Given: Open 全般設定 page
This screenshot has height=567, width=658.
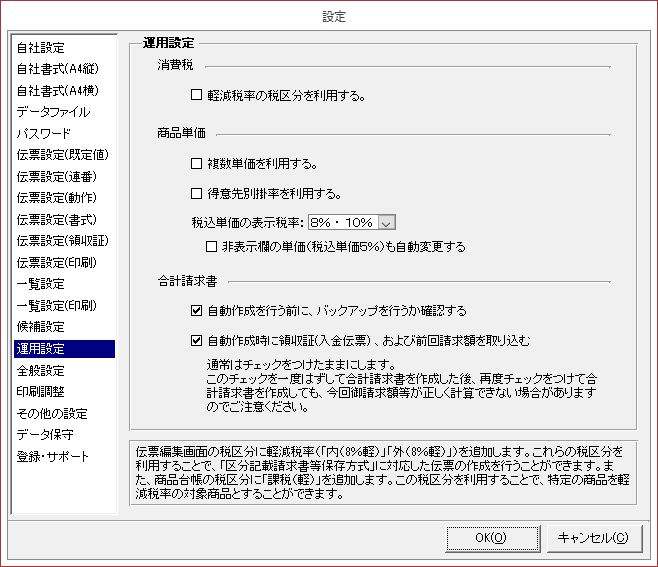Looking at the screenshot, I should click(x=41, y=371).
